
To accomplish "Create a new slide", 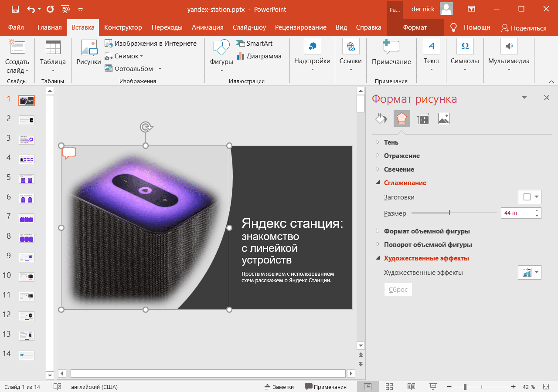I will pyautogui.click(x=17, y=57).
